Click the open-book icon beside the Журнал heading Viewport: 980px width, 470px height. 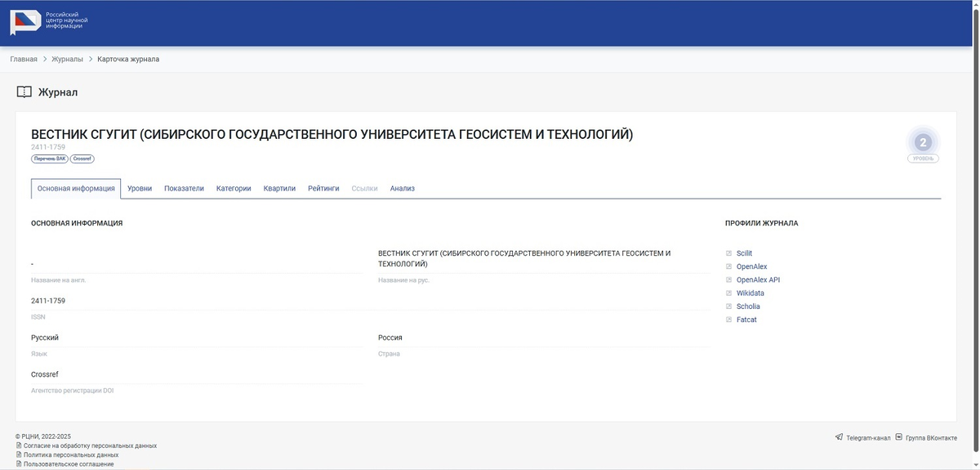(x=24, y=92)
